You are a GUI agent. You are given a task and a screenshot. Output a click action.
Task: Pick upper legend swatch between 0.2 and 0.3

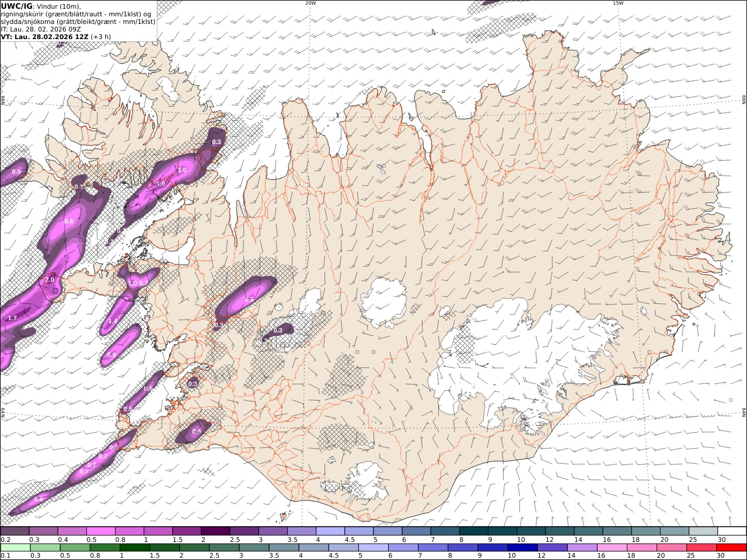(15, 531)
